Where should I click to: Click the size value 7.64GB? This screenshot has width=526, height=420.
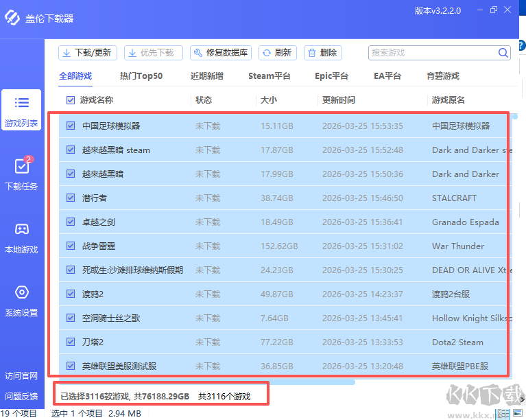point(274,318)
